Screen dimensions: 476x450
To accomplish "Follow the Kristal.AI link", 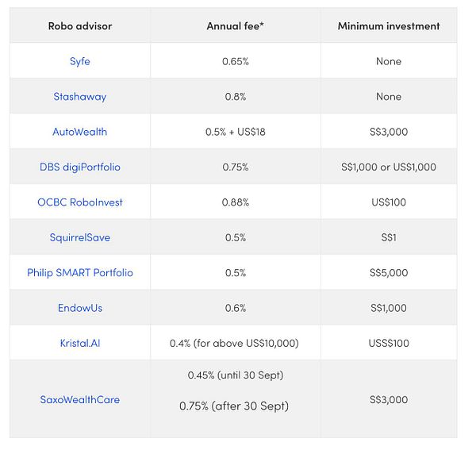I will coord(80,343).
